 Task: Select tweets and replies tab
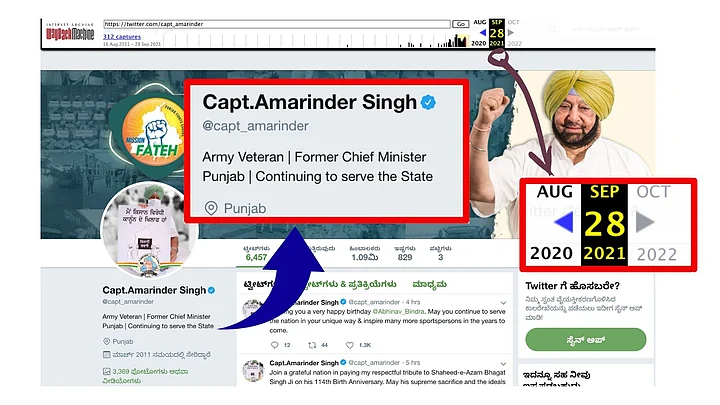(x=349, y=284)
